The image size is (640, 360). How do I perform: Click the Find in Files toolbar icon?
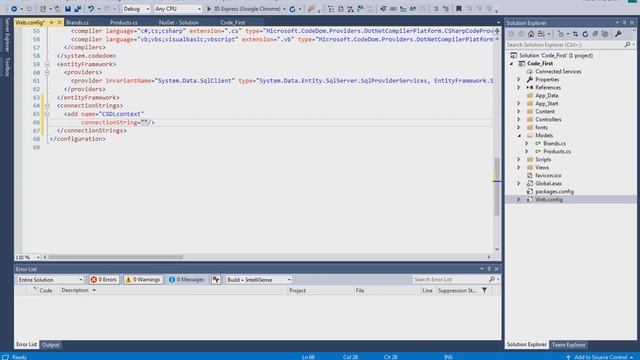311,9
